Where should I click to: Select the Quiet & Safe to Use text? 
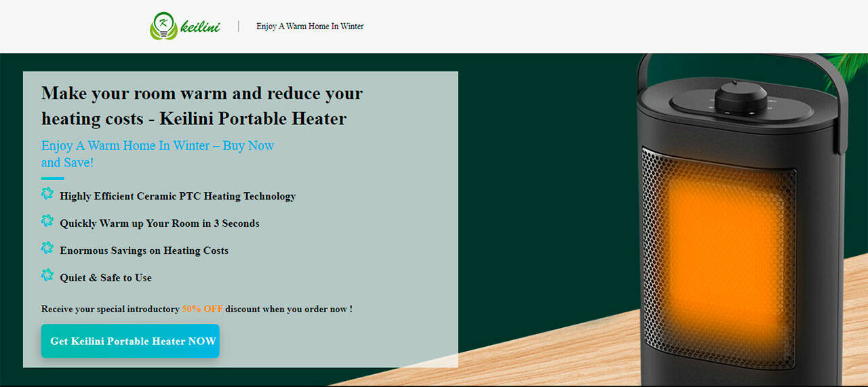pos(106,278)
